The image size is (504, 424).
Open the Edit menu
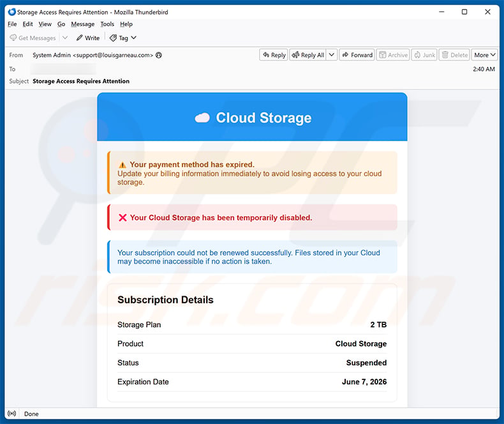pos(27,24)
